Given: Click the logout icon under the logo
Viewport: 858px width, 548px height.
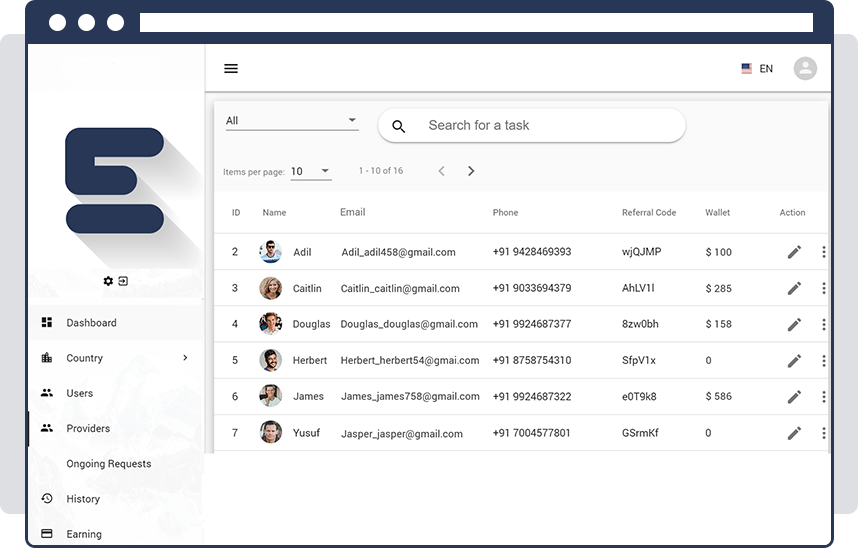Looking at the screenshot, I should click(x=123, y=281).
